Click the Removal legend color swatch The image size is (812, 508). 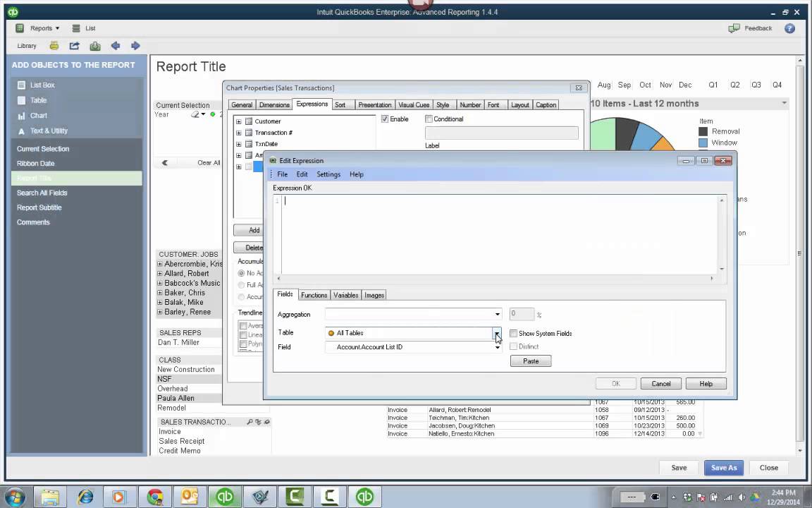703,132
